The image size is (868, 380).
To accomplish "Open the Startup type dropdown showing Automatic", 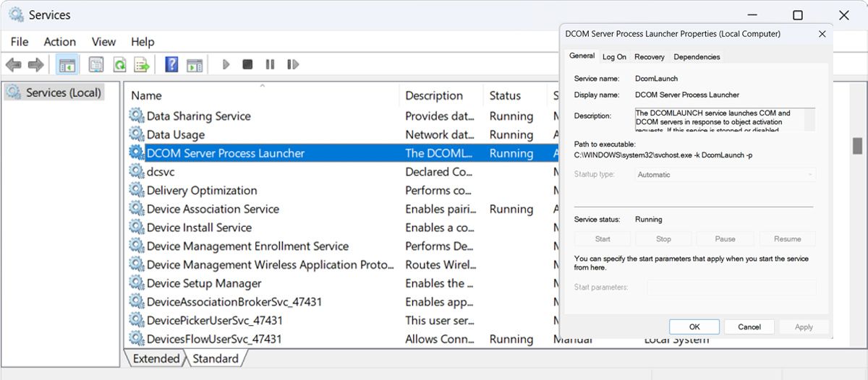I will [726, 175].
